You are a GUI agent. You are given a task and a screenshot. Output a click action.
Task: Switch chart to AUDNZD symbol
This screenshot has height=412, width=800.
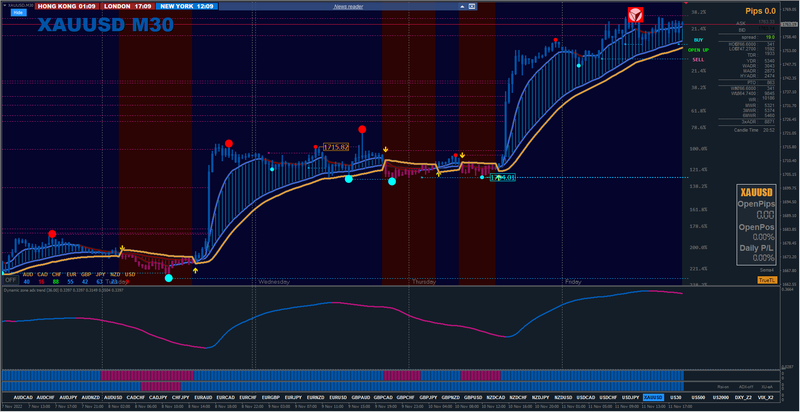tap(90, 397)
